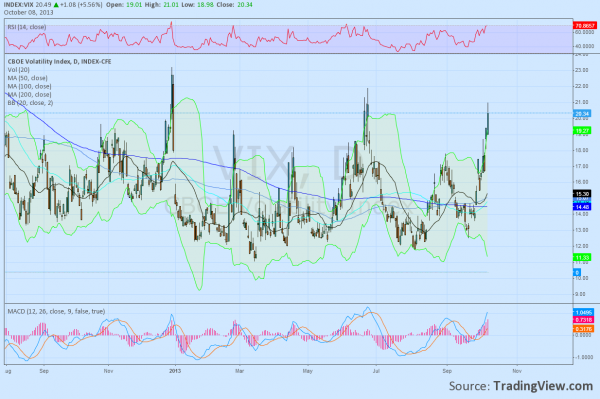Click the Close: 20.34 header value
This screenshot has height=399, width=600.
[234, 5]
